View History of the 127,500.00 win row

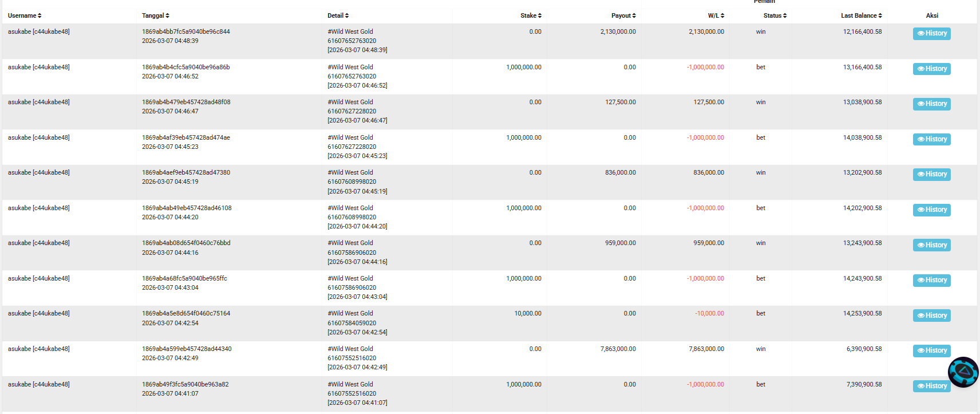point(931,104)
